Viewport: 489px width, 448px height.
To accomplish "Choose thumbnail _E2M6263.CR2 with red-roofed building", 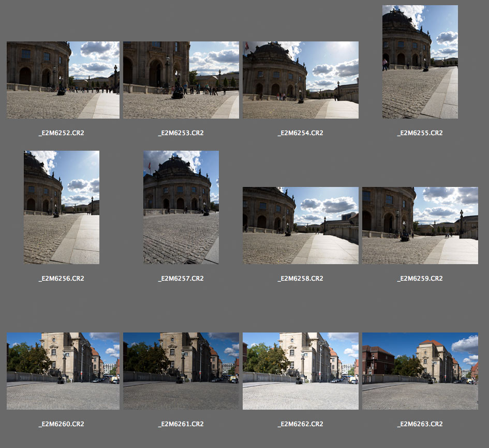I will (420, 371).
